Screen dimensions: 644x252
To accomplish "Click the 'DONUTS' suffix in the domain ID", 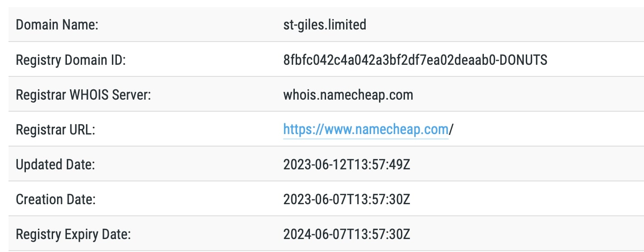I will 524,60.
